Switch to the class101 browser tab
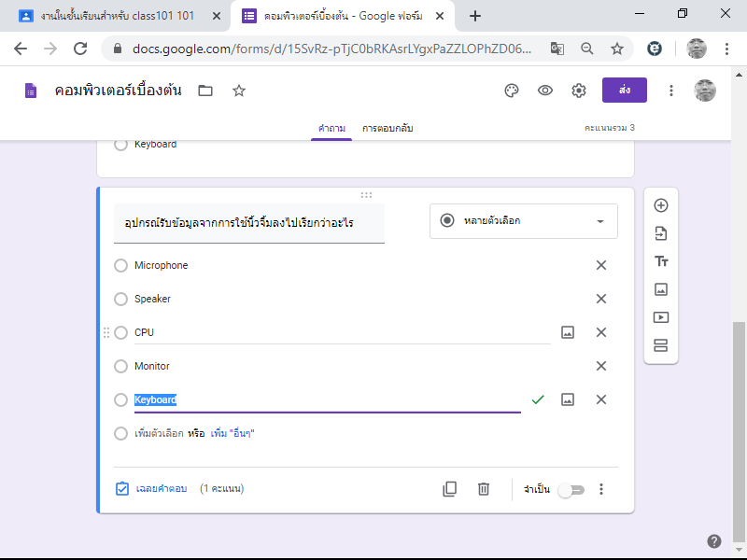The image size is (747, 560). click(x=118, y=16)
